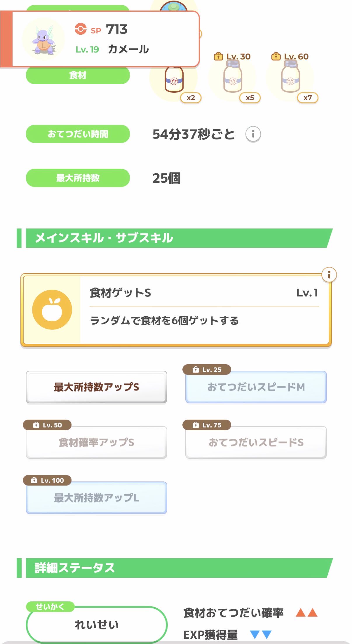The image size is (352, 644).
Task: Tap the info icon beside おてつだい時間
Action: (253, 134)
